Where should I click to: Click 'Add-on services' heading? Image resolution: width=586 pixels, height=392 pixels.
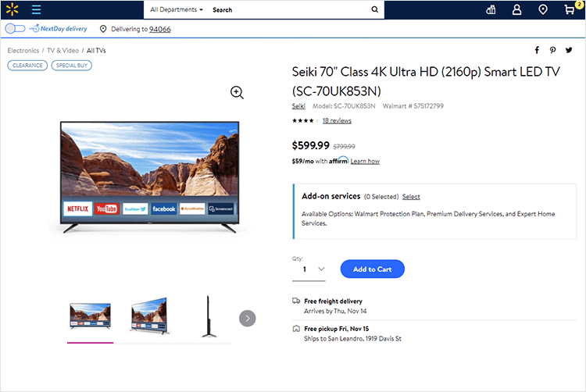click(331, 196)
